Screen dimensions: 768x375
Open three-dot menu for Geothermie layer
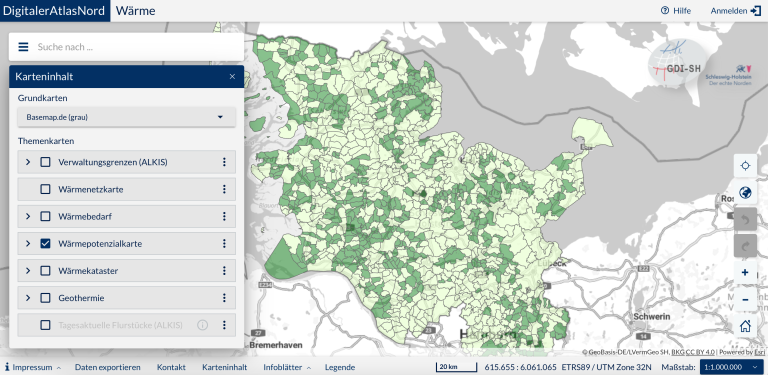tap(224, 298)
